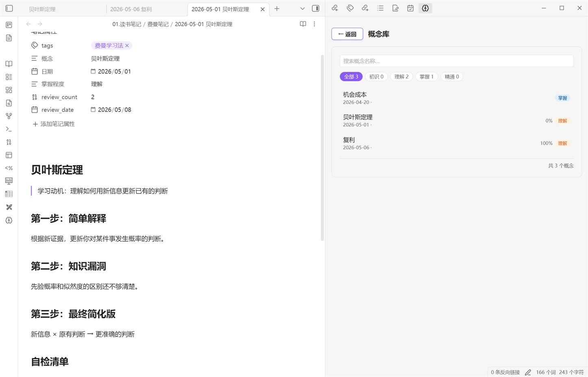Select the 全部 3 filter

tap(351, 76)
